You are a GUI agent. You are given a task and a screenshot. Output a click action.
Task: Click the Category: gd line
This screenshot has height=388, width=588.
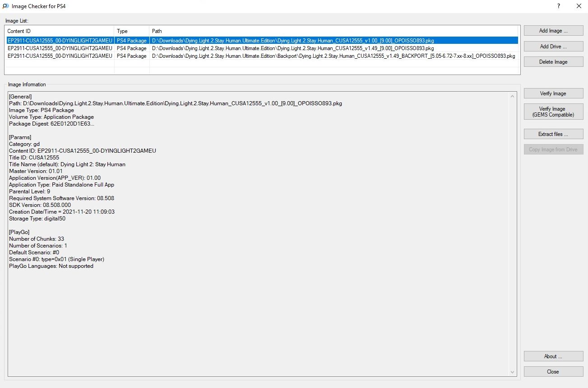[x=24, y=144]
